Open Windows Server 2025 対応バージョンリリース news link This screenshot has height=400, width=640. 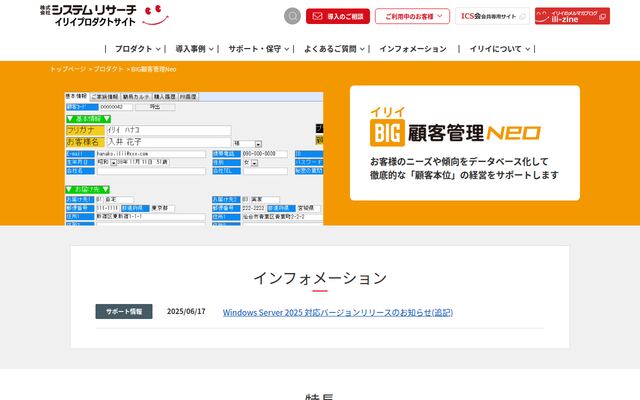coord(338,312)
